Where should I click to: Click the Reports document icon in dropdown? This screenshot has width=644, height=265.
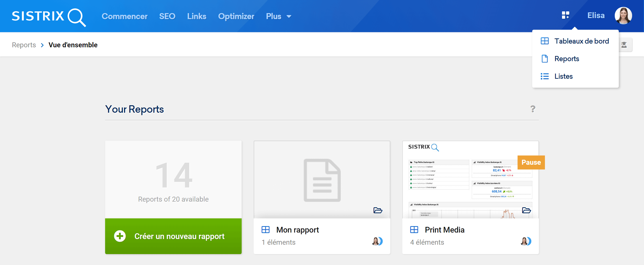544,59
